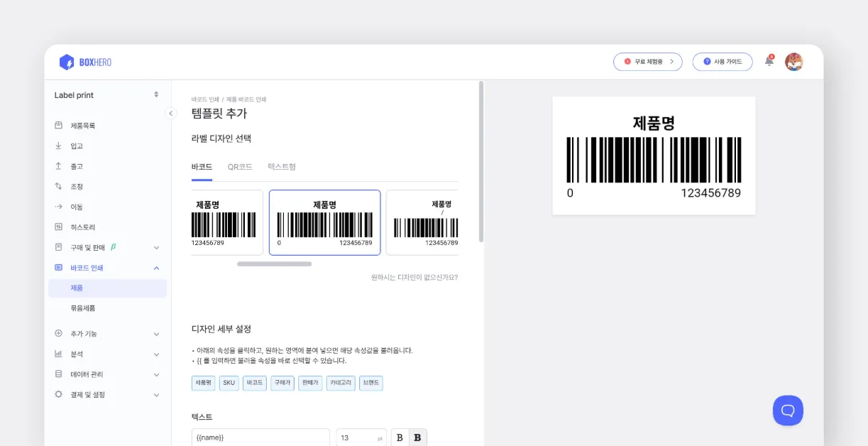Select the 입고 stock-in icon

[57, 146]
